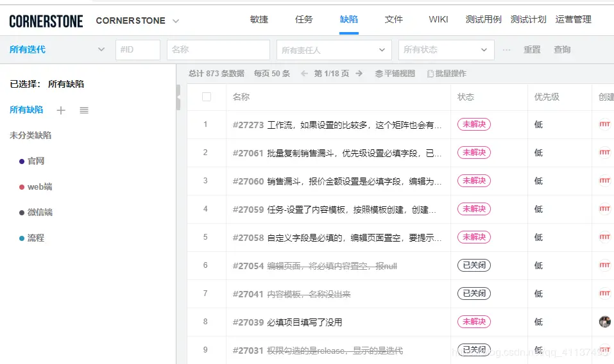Open the 测试用例 tab
Screen dimensions: 614x364
(483, 20)
